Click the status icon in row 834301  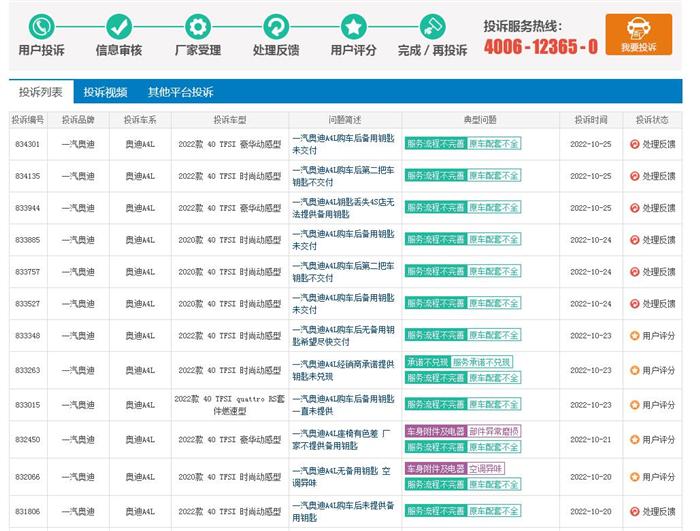(634, 144)
